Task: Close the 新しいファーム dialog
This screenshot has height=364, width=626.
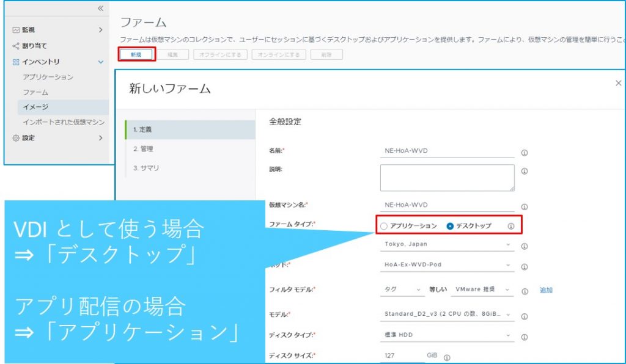Action: click(619, 83)
